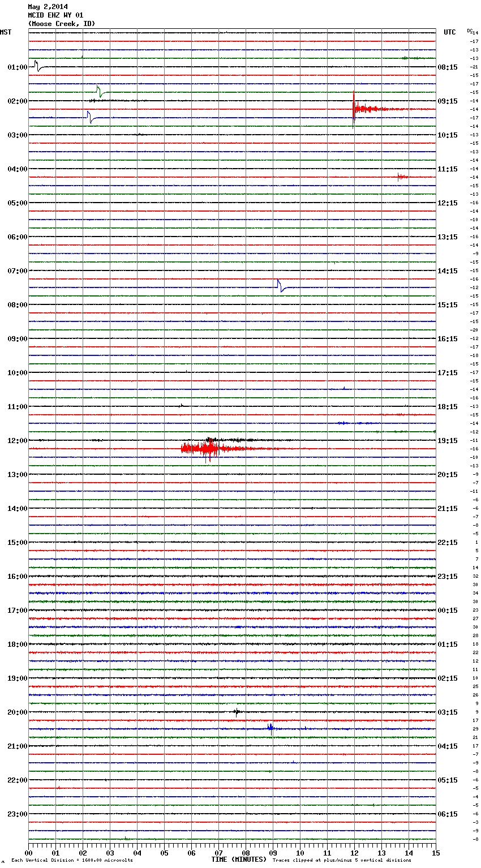The width and height of the screenshot is (481, 868).
Task: Click the 00:15 UTC time label
Action: click(x=448, y=610)
